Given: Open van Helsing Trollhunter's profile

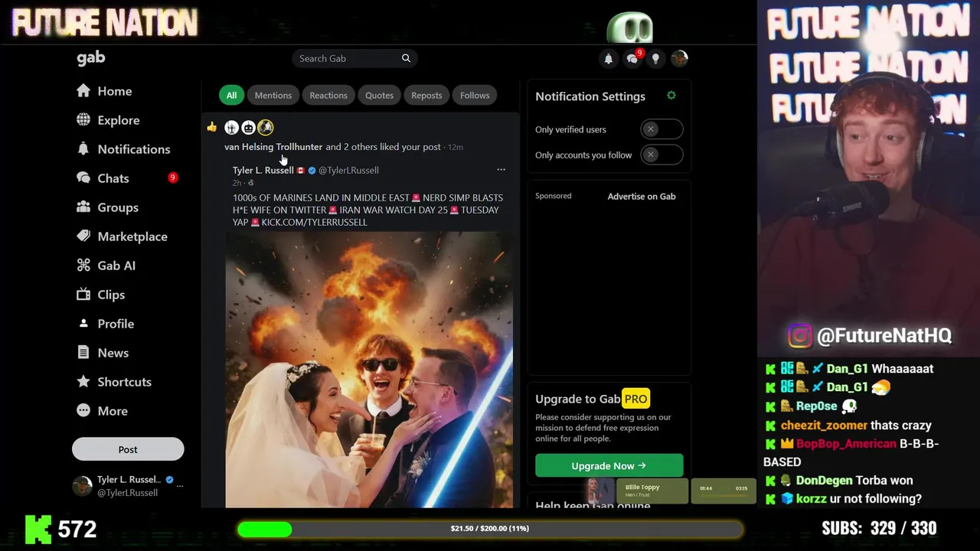Looking at the screenshot, I should [273, 147].
